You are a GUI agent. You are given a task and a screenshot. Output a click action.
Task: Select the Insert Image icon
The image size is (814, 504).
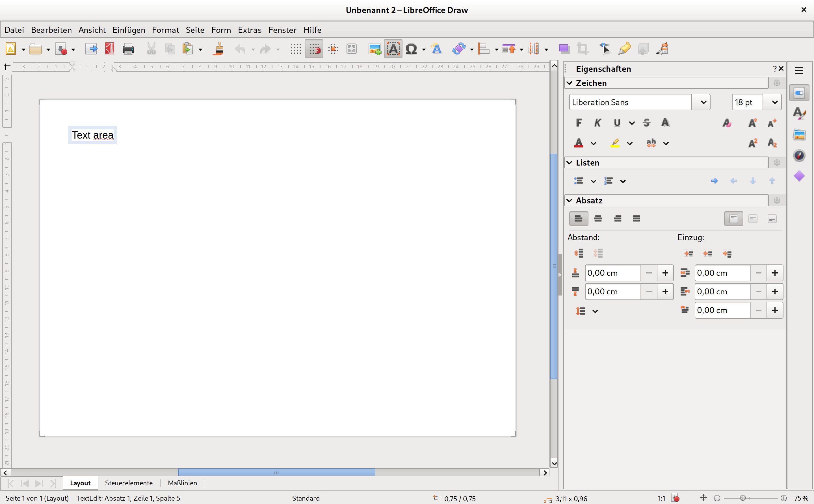click(374, 49)
